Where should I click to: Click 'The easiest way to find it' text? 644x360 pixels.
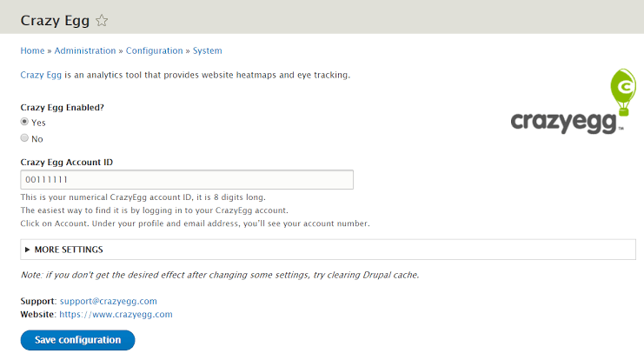pos(155,210)
